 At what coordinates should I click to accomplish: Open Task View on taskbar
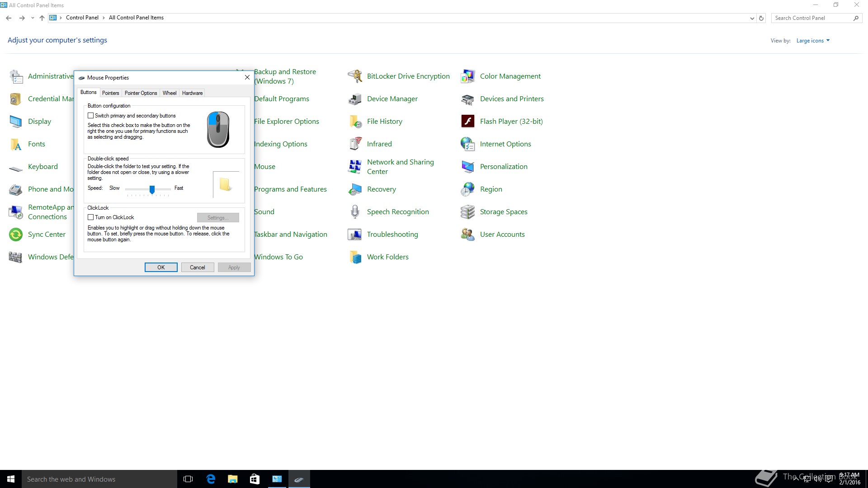[188, 479]
